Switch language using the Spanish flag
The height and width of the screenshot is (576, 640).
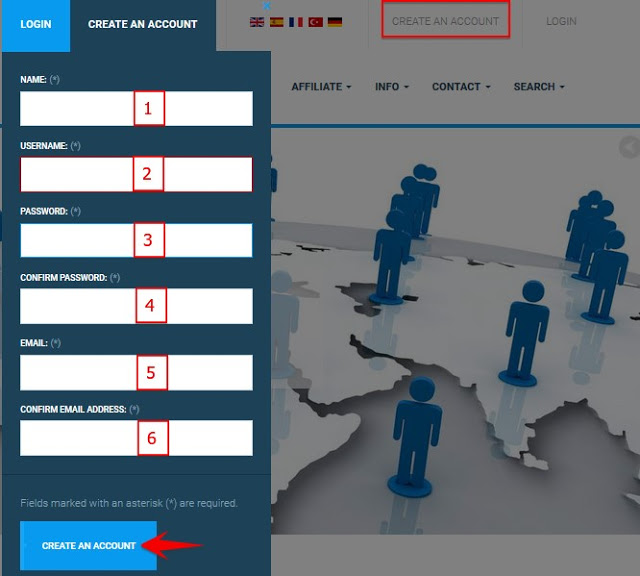click(277, 21)
